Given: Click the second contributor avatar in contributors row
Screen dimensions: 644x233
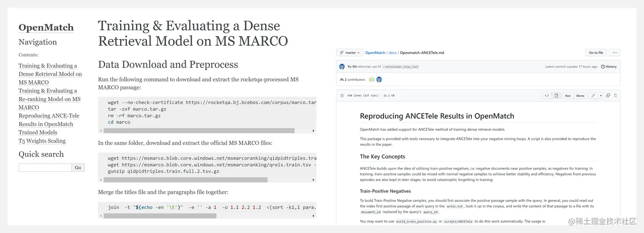Looking at the screenshot, I should pyautogui.click(x=379, y=80).
